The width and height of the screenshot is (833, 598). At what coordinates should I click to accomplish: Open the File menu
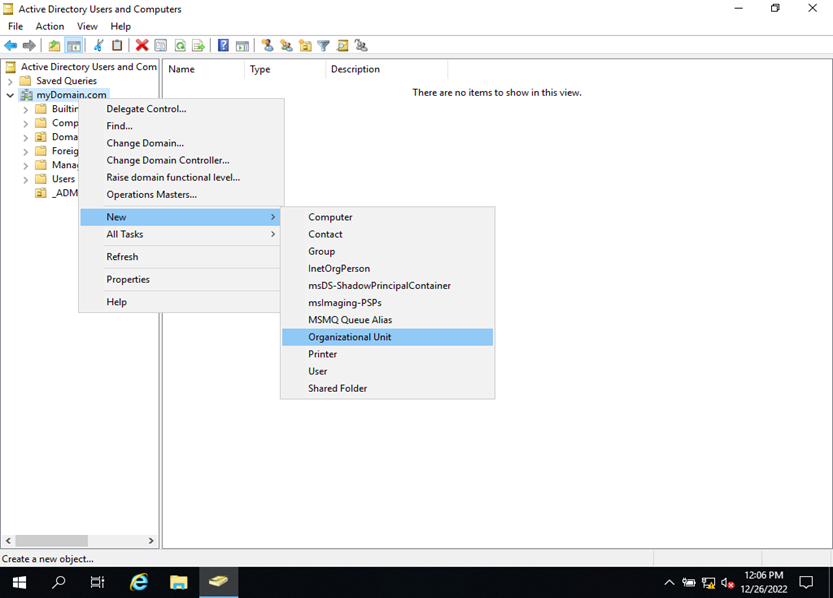pos(15,27)
